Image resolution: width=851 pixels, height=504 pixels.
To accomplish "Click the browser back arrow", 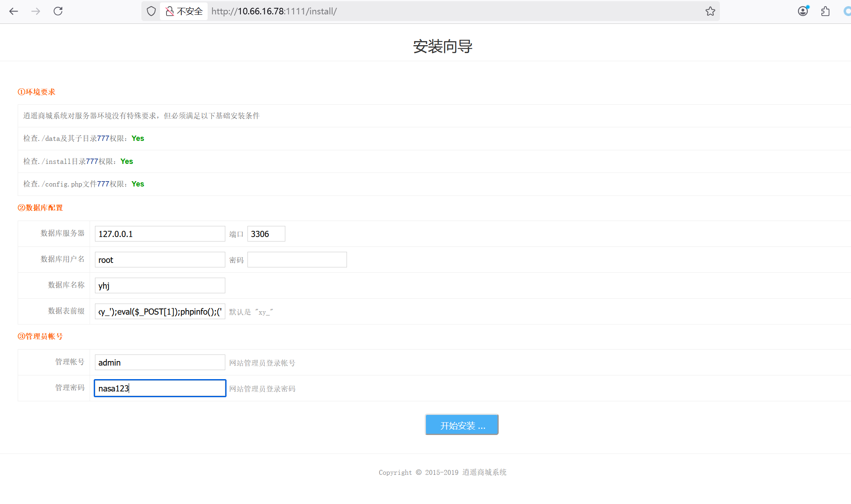I will (14, 11).
